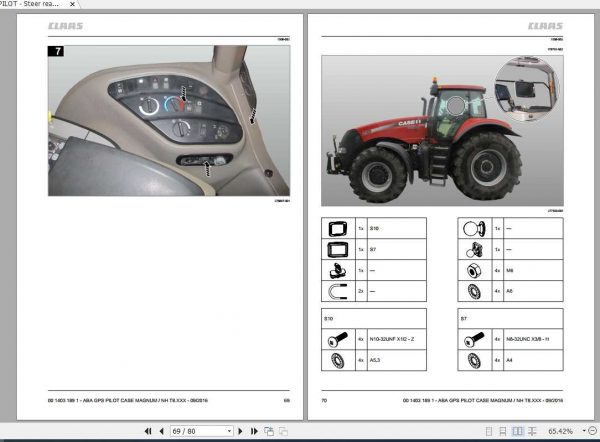Click the step 7 dashboard photo

point(169,121)
